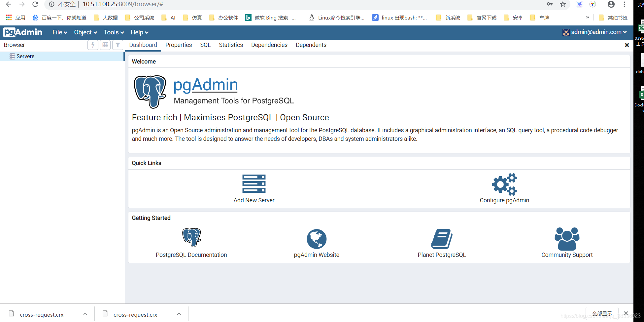644x322 pixels.
Task: Click the Add New Server link text
Action: tap(254, 200)
